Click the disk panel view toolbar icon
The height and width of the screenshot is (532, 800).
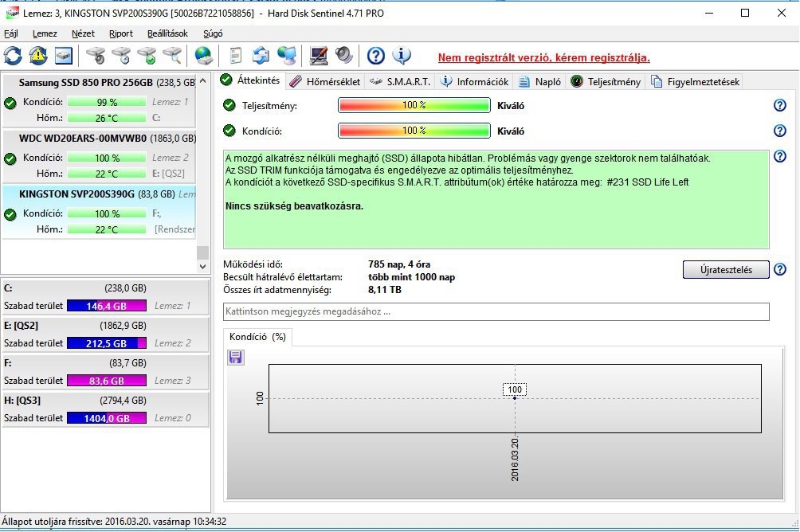pyautogui.click(x=64, y=56)
